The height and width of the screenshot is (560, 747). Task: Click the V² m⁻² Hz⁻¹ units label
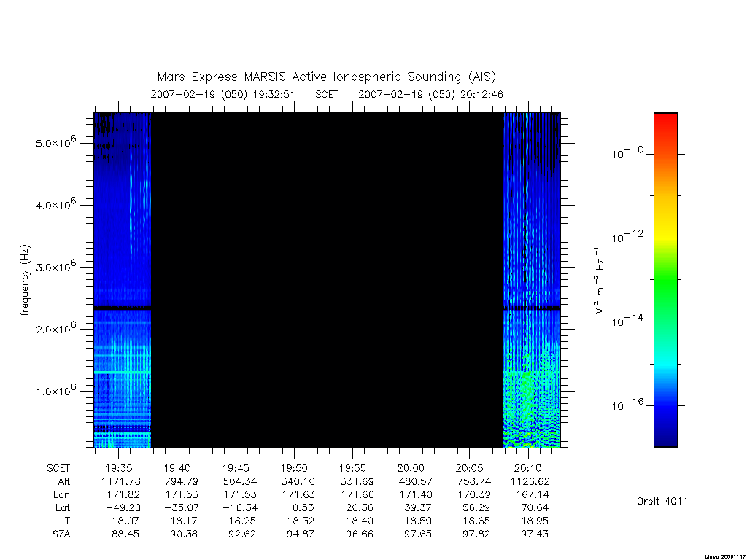point(600,280)
